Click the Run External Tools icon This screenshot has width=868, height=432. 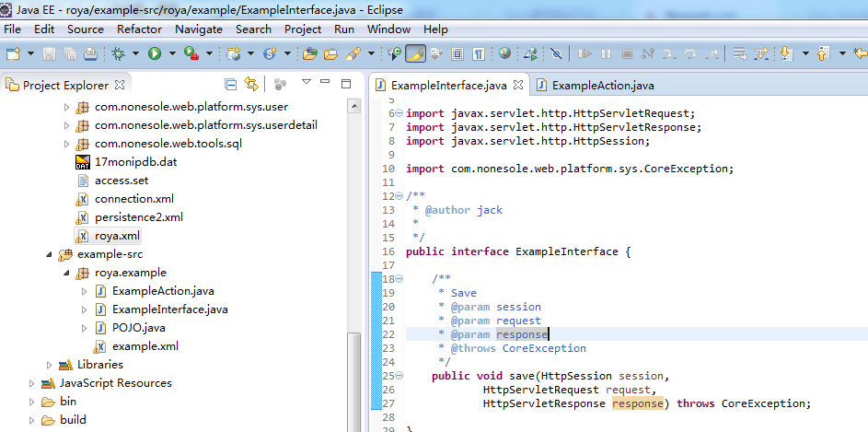point(191,53)
